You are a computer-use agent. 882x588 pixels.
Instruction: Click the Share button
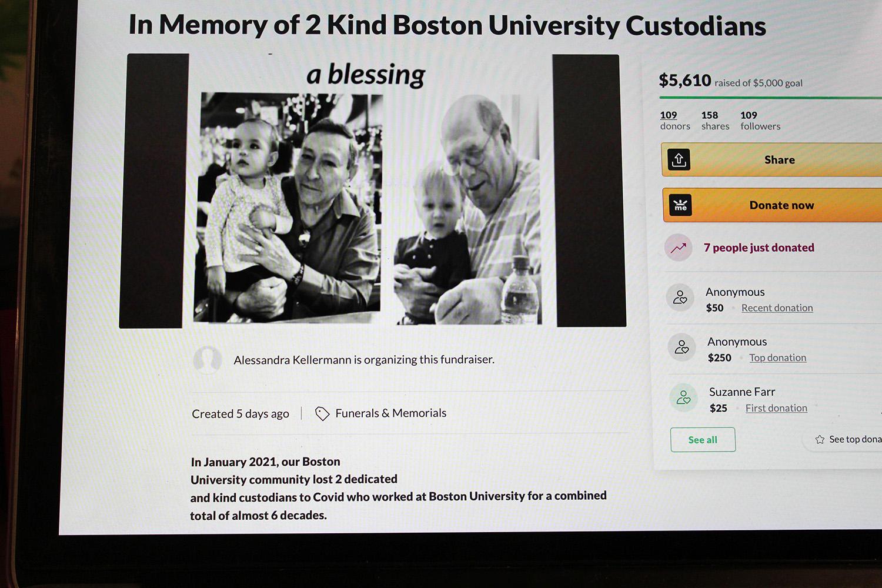click(771, 159)
